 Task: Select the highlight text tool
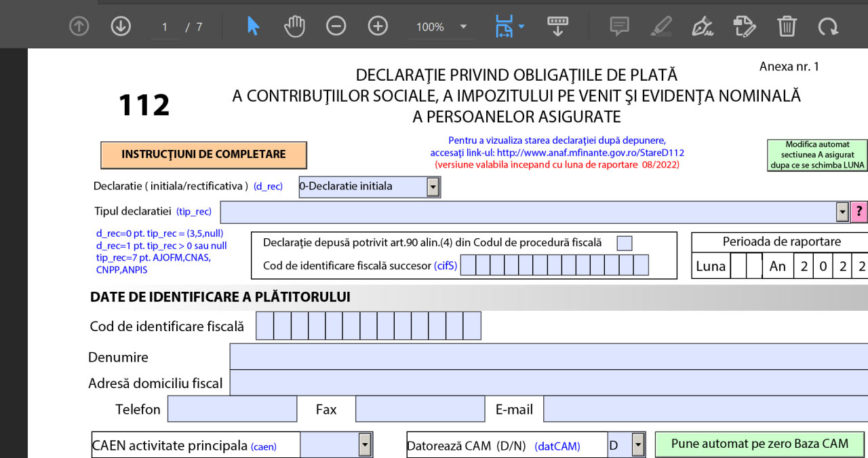pos(660,26)
